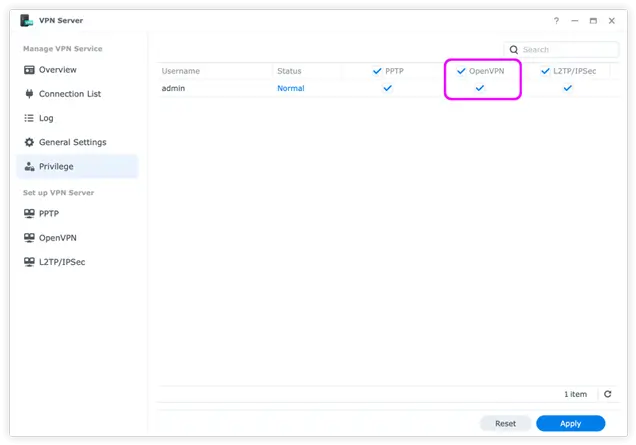This screenshot has height=445, width=636.
Task: Toggle the L2TP/IPSec column header checkbox
Action: click(545, 71)
